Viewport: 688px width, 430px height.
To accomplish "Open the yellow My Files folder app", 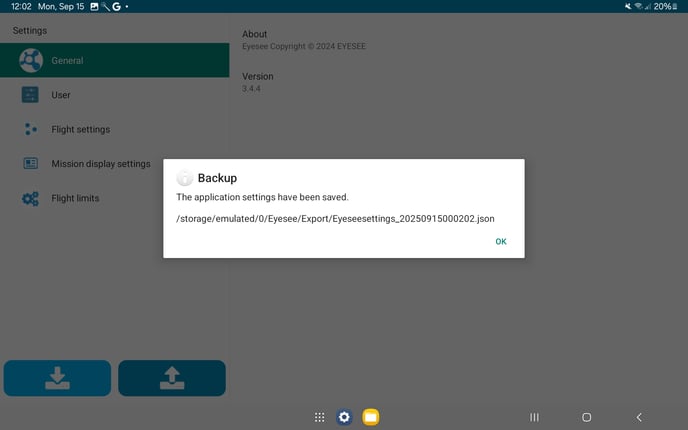I will pyautogui.click(x=371, y=417).
